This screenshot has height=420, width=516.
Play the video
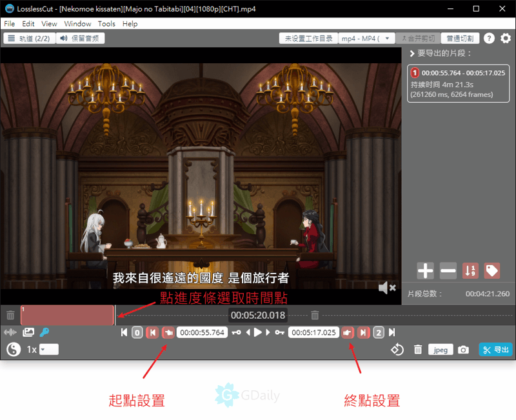pyautogui.click(x=258, y=332)
